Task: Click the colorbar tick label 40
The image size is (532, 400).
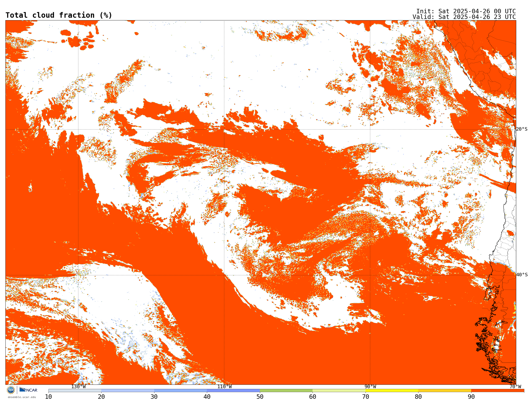Action: tap(207, 397)
